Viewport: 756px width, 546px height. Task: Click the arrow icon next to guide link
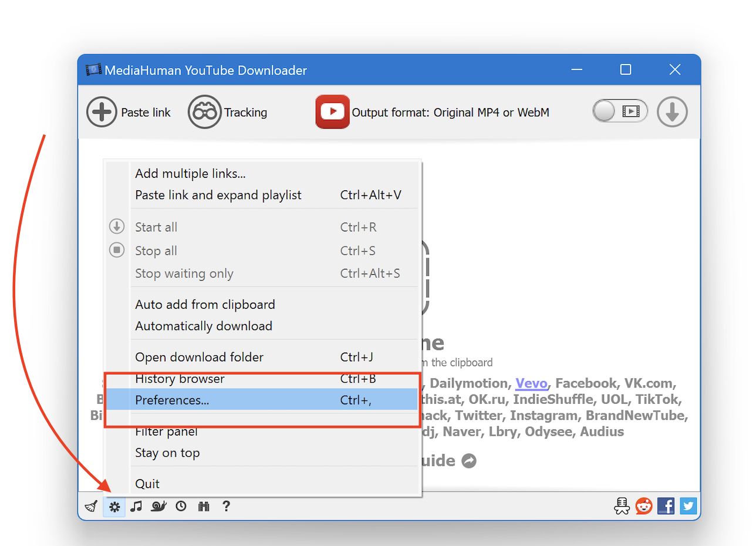pyautogui.click(x=469, y=461)
